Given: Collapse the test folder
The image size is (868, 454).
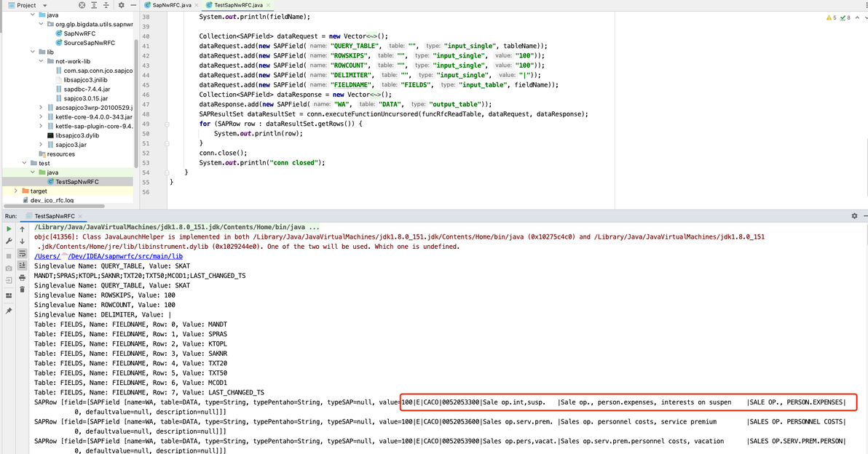Looking at the screenshot, I should 24,163.
